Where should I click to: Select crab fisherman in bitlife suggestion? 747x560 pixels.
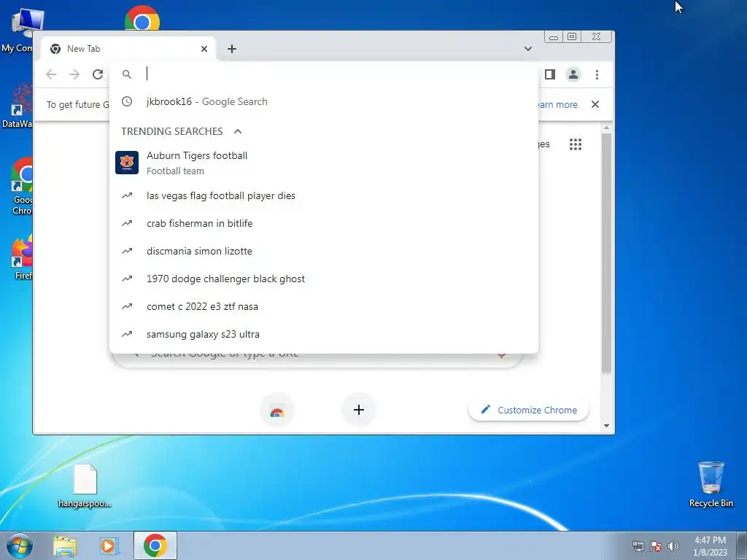pyautogui.click(x=324, y=223)
